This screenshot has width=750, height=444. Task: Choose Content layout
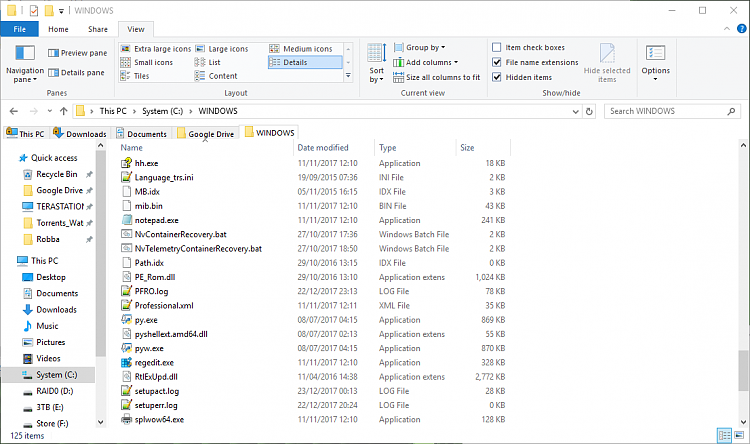coord(216,76)
